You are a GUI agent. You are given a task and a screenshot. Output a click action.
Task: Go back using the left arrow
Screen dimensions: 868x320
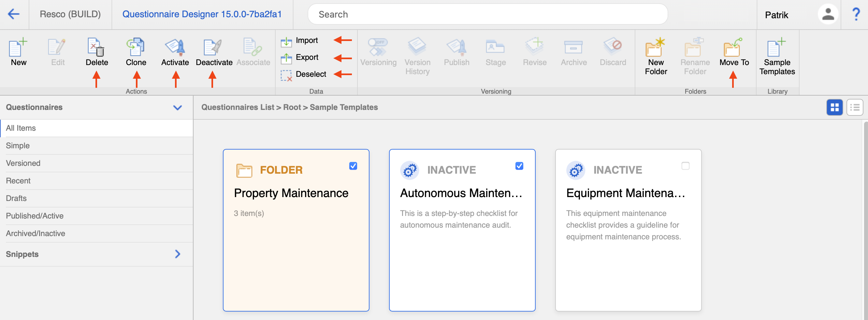tap(14, 14)
